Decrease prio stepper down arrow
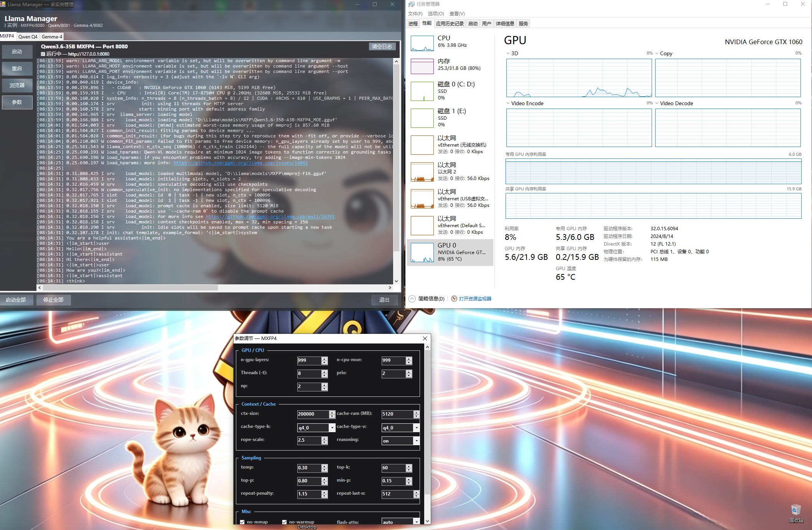Viewport: 812px width, 530px height. click(x=409, y=376)
